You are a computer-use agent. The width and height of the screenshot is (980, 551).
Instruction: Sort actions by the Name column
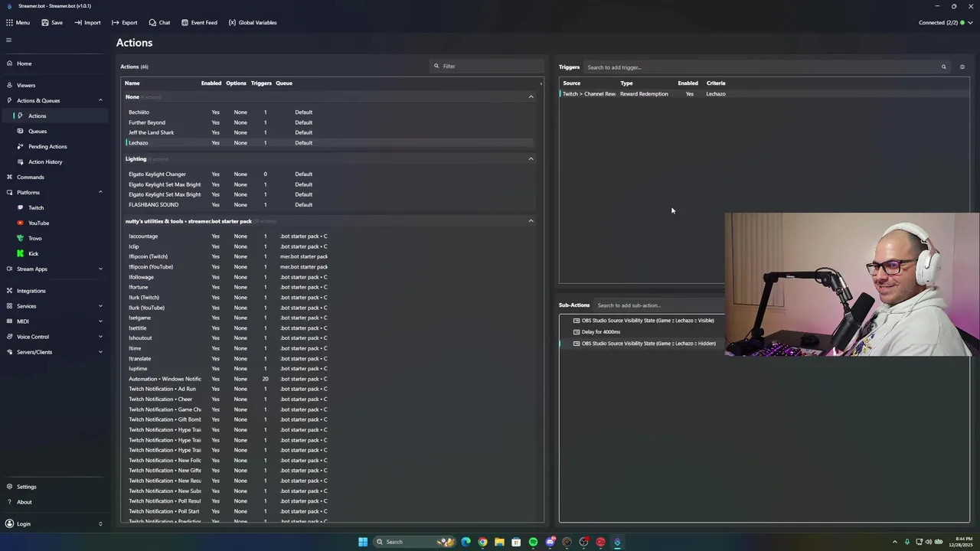132,83
